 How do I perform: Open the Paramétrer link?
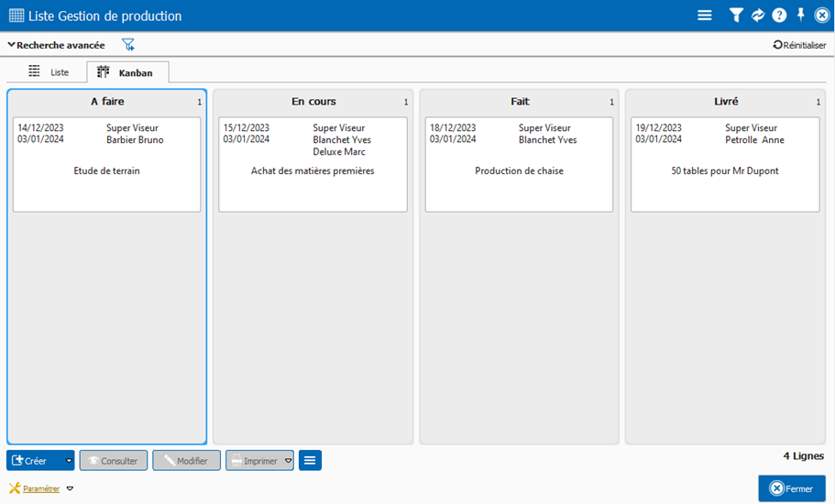click(x=41, y=489)
